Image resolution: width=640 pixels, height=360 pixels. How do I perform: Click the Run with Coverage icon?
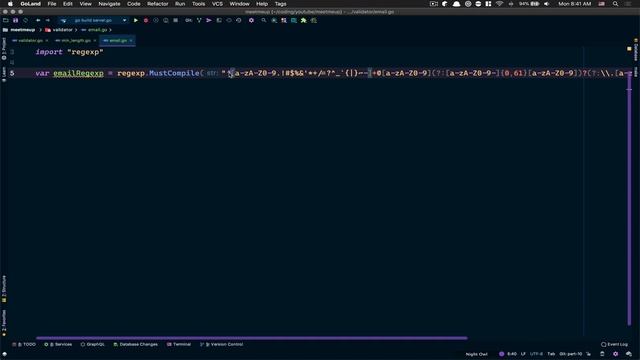point(156,20)
